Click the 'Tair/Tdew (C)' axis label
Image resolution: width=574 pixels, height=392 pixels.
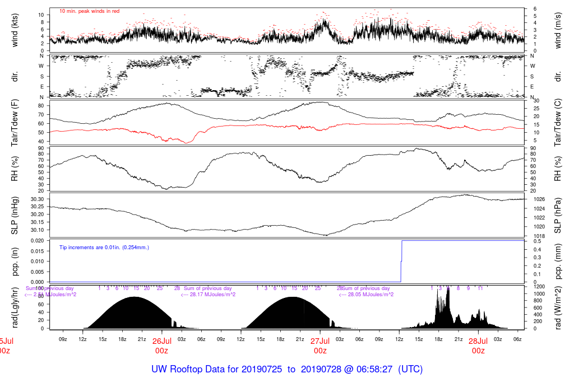[558, 123]
